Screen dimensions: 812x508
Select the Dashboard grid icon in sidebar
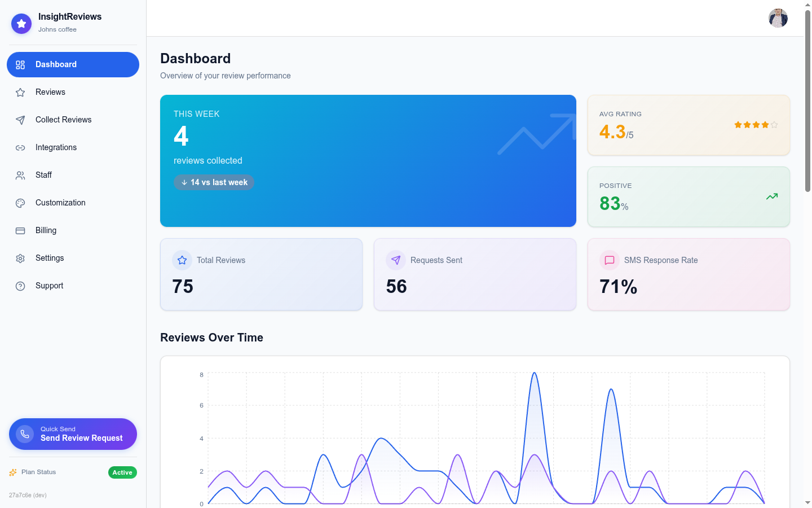20,64
